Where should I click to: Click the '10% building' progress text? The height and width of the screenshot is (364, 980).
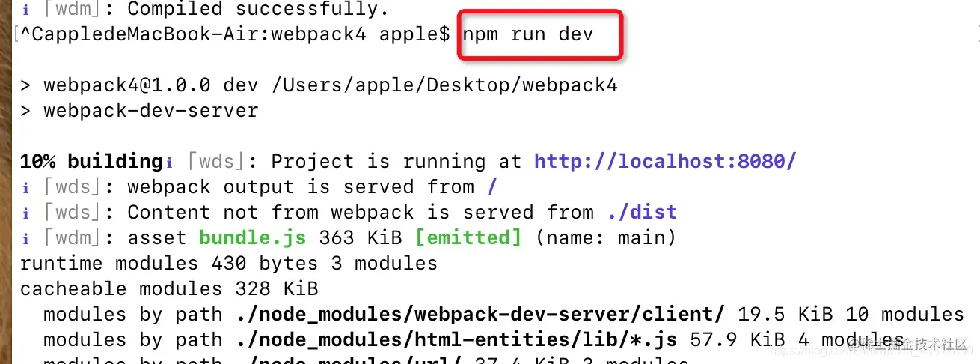pyautogui.click(x=91, y=161)
